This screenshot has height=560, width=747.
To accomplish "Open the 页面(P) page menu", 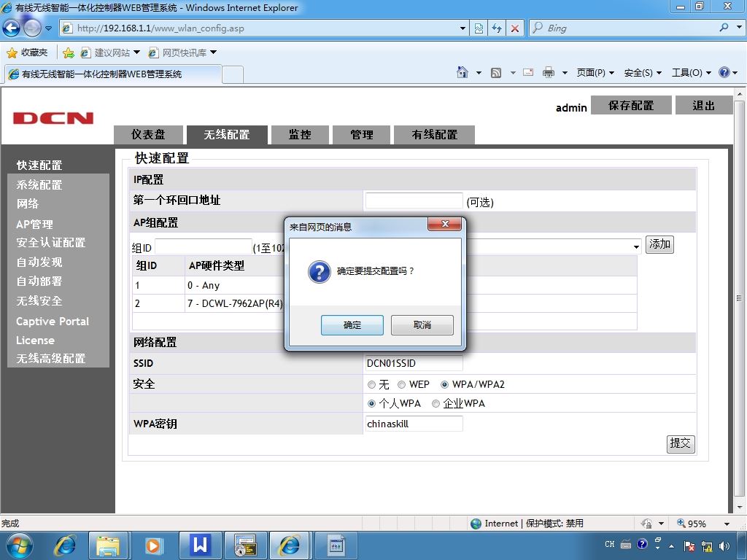I will pos(595,72).
